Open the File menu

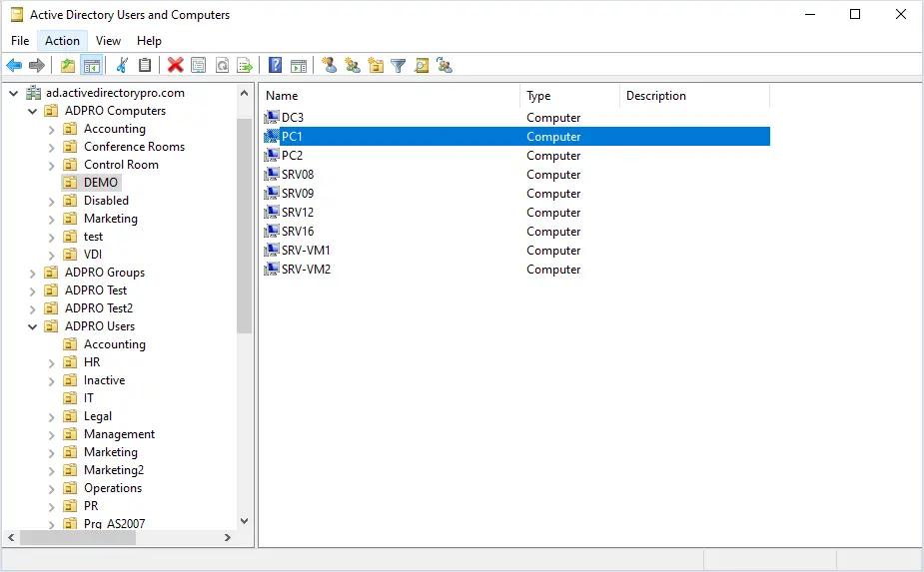pyautogui.click(x=20, y=41)
